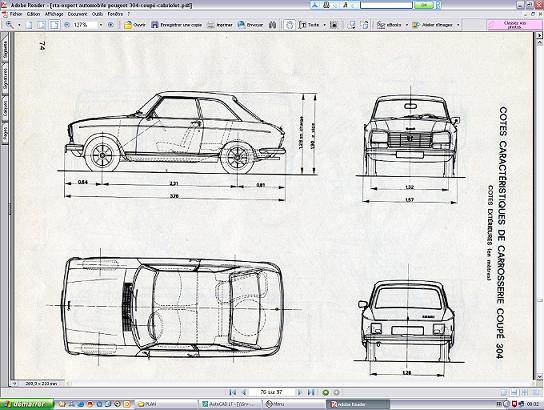This screenshot has width=544, height=410.
Task: Click the eBooks button
Action: 389,25
